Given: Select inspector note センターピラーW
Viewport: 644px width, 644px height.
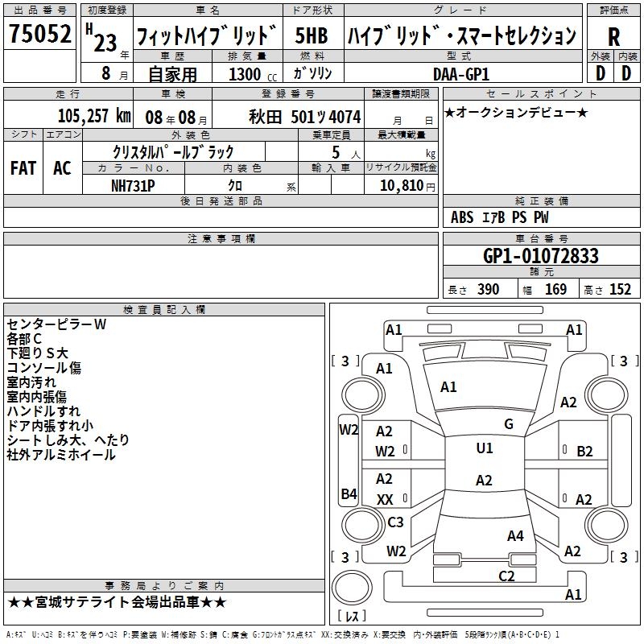Looking at the screenshot, I should [56, 324].
